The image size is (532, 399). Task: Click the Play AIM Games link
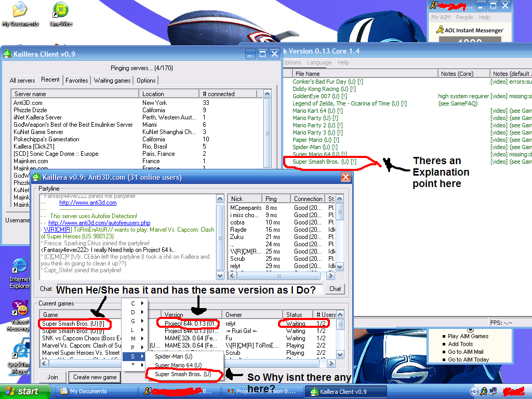tap(468, 336)
